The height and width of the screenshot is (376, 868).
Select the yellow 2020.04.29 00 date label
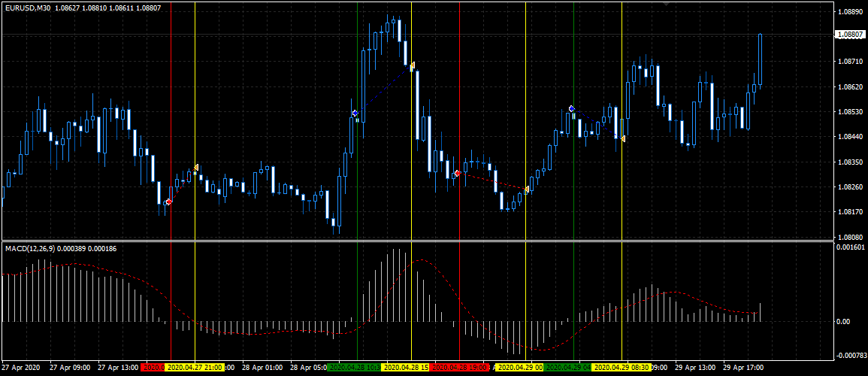520,367
